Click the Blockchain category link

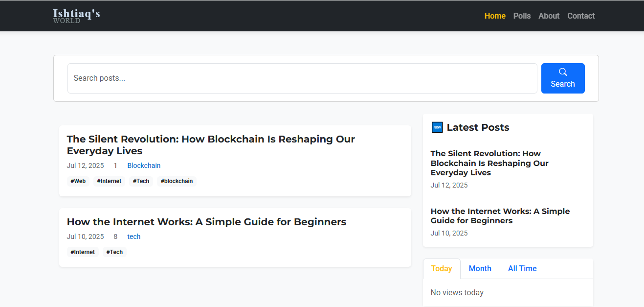coord(144,165)
